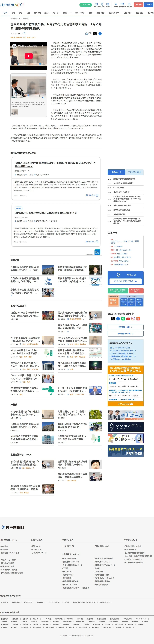Open the official LINE account icon
The width and height of the screenshot is (154, 644).
click(123, 319)
